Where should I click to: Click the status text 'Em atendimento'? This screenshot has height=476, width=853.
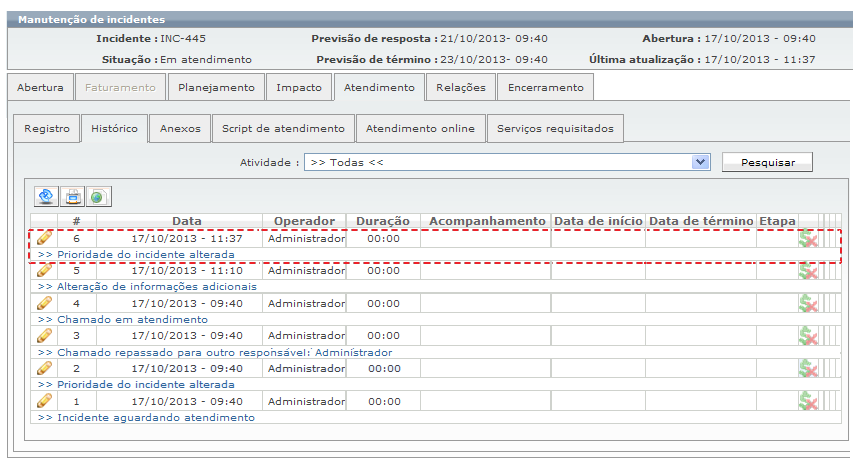point(206,59)
